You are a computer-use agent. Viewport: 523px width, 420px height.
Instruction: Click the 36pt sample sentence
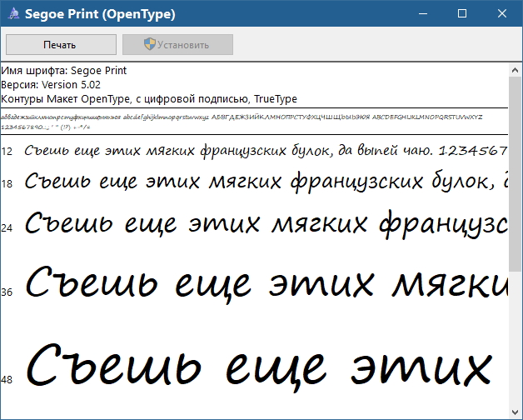pyautogui.click(x=266, y=284)
